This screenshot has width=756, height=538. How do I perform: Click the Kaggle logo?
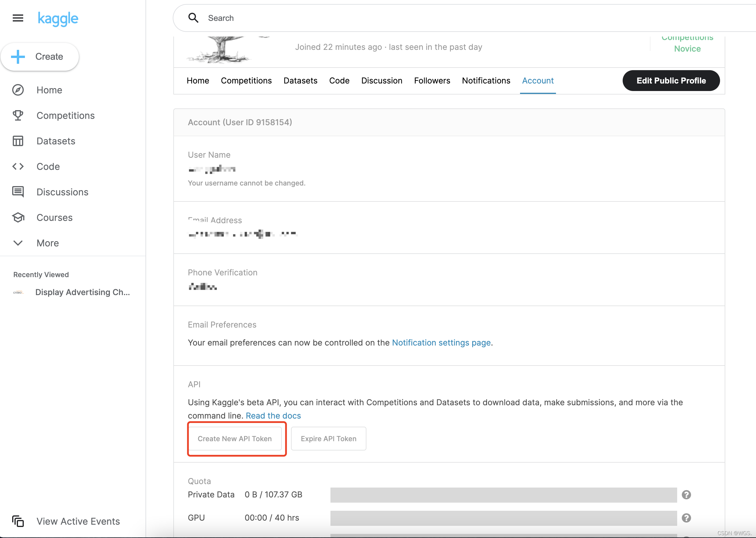(58, 19)
